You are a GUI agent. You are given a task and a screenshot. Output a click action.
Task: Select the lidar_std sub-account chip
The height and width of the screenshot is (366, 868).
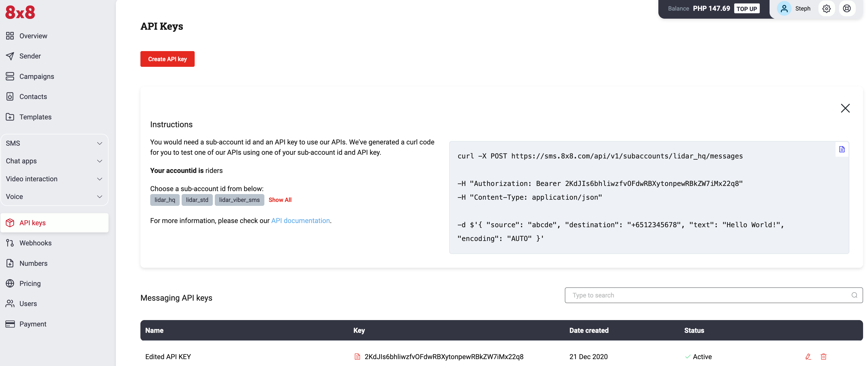[197, 200]
